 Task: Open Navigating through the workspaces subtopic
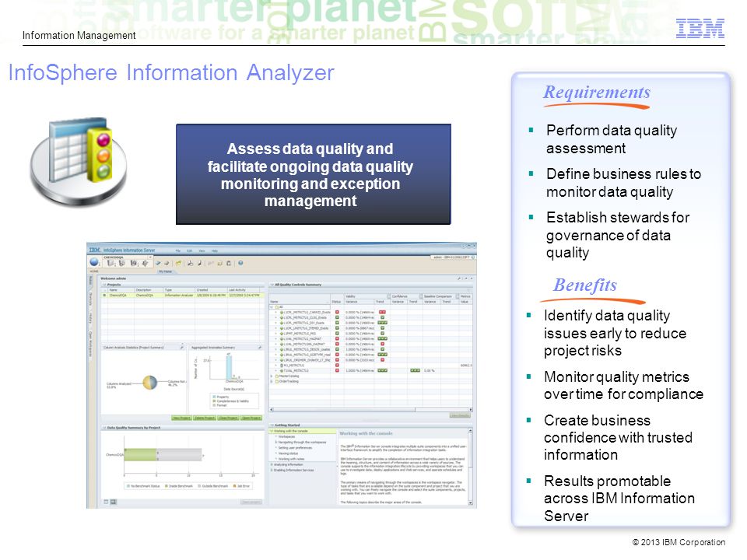302,442
